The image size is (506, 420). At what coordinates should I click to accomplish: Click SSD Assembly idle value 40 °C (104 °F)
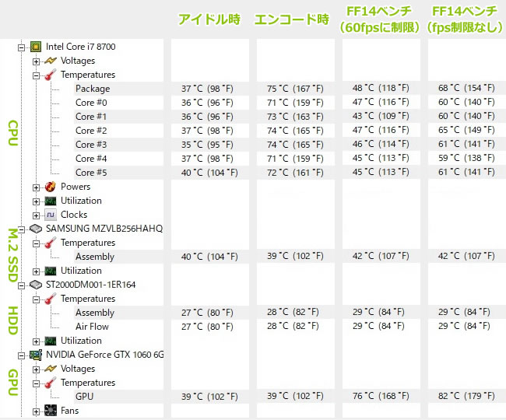click(x=209, y=257)
